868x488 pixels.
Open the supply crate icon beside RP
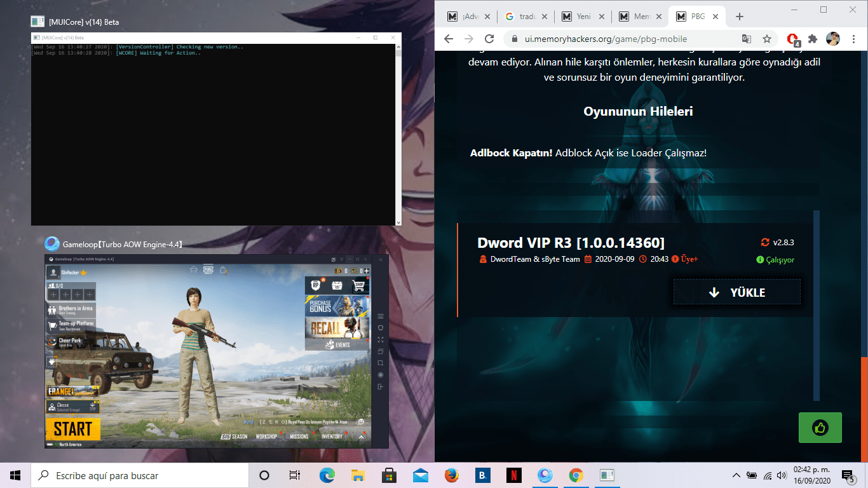point(337,286)
